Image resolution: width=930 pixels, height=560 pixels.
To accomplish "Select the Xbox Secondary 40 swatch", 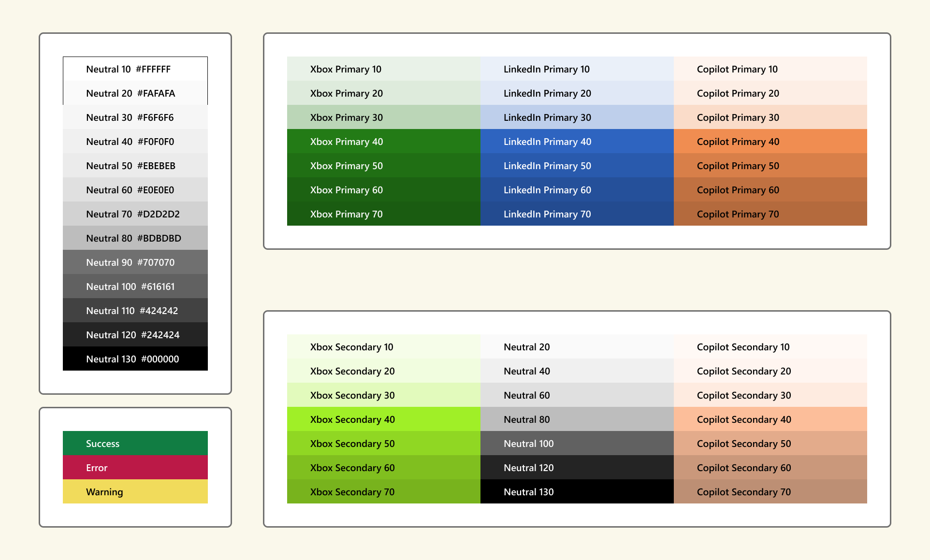I will (x=383, y=419).
